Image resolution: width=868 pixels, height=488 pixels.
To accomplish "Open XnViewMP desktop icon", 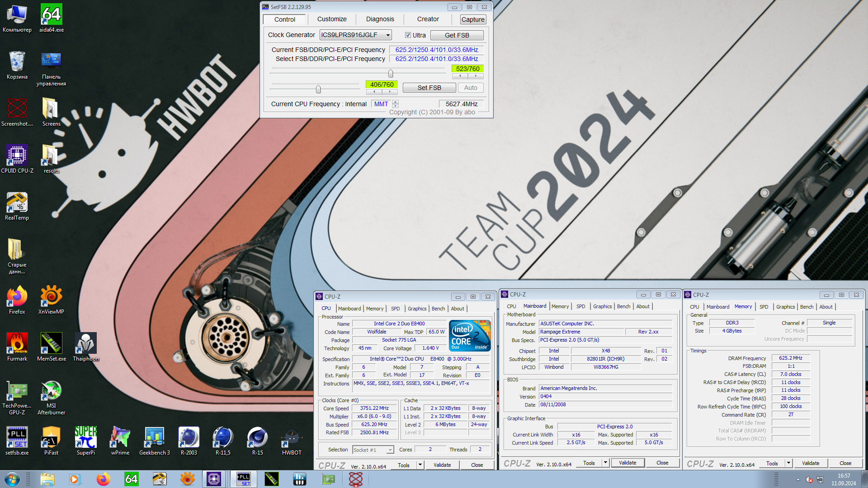I will (51, 300).
